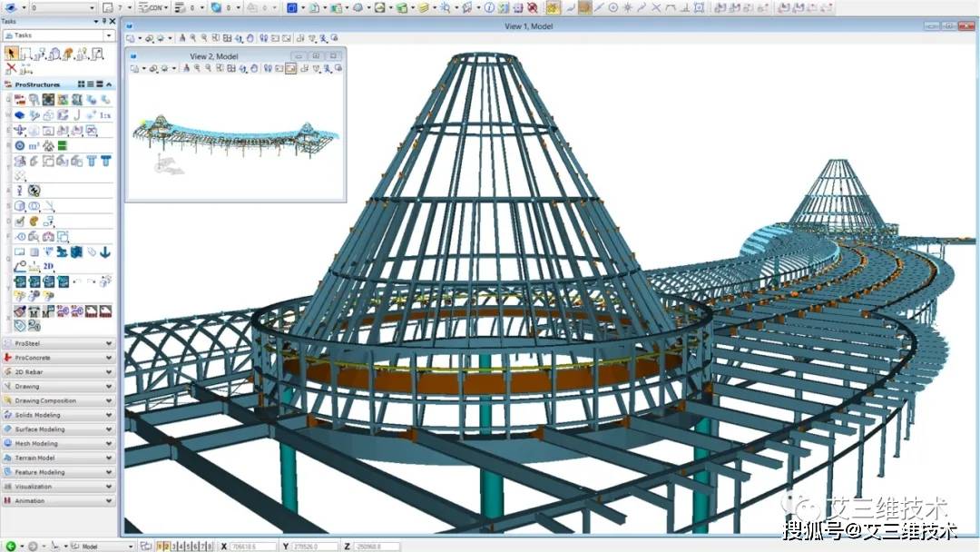Click the 1:x scale icon in ProStructures
This screenshot has width=980, height=552.
pyautogui.click(x=105, y=115)
